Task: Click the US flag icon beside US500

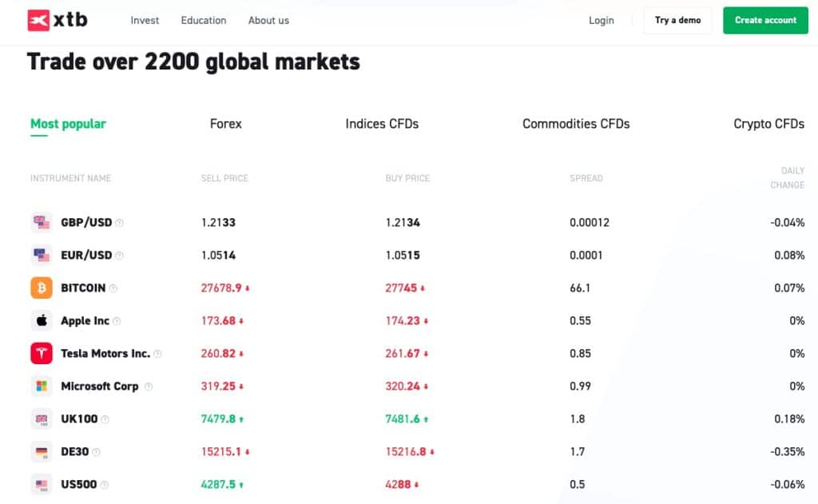Action: point(42,484)
